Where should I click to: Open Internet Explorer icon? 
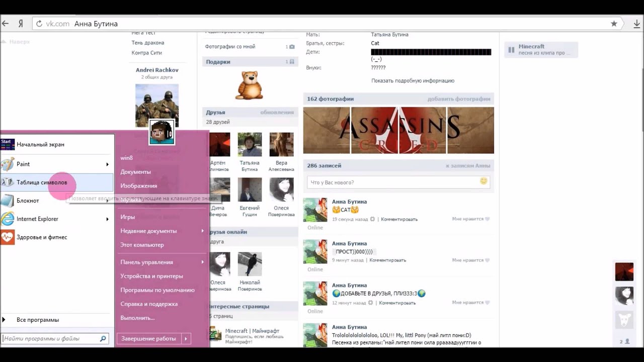click(x=8, y=219)
